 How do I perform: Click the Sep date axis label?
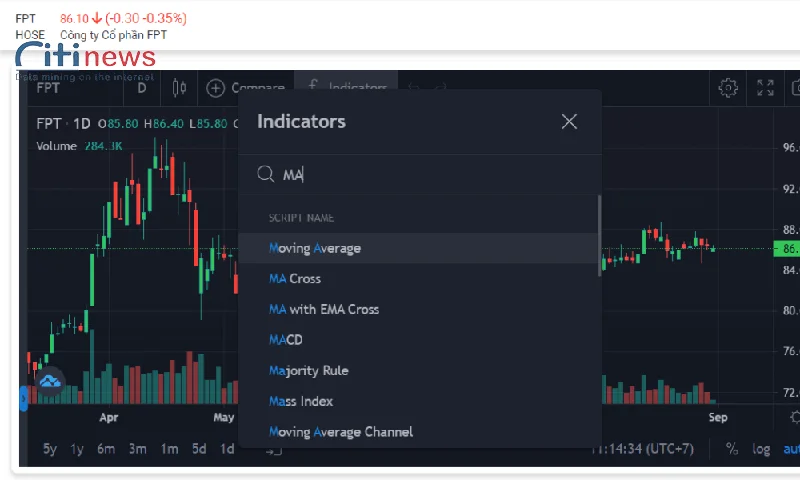click(x=718, y=417)
